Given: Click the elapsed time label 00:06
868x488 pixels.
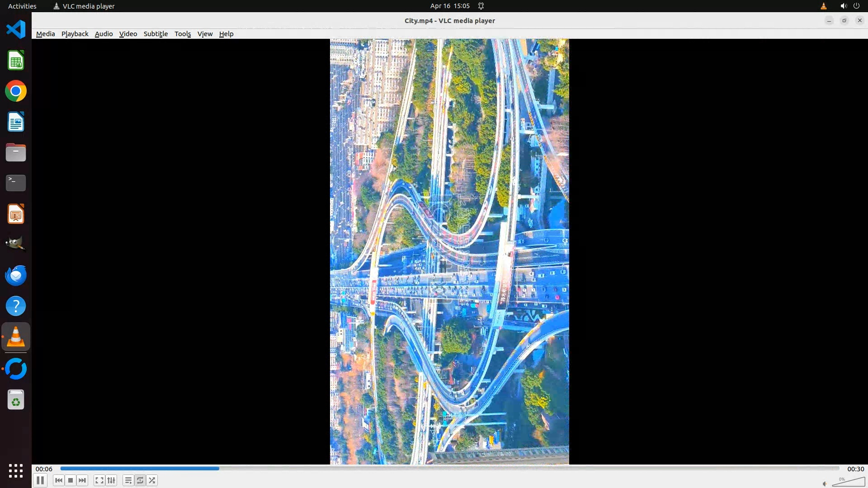Looking at the screenshot, I should (44, 469).
